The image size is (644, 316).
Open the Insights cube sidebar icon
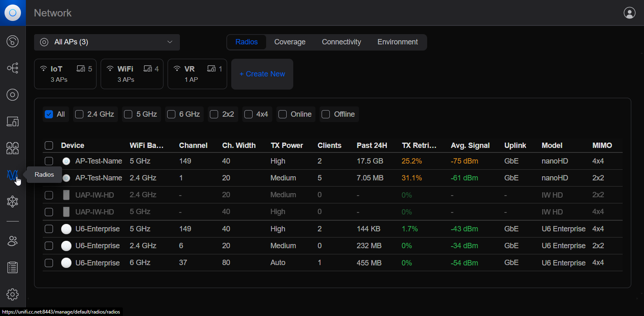tap(13, 201)
